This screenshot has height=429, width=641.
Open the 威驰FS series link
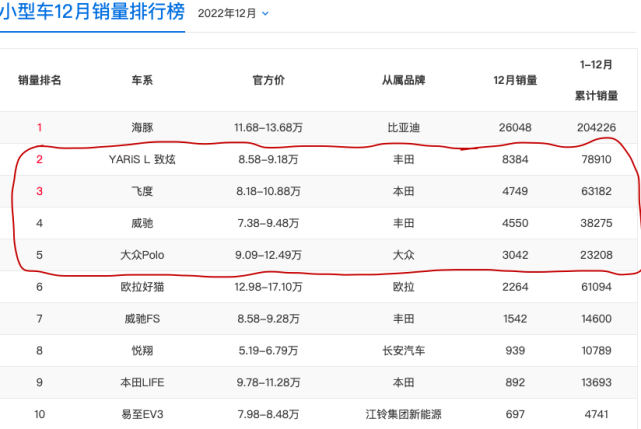(142, 319)
